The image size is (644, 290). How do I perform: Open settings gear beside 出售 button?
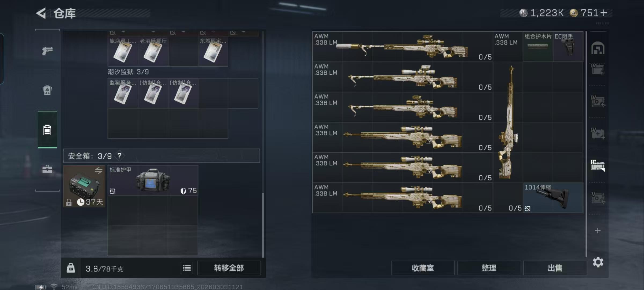598,262
